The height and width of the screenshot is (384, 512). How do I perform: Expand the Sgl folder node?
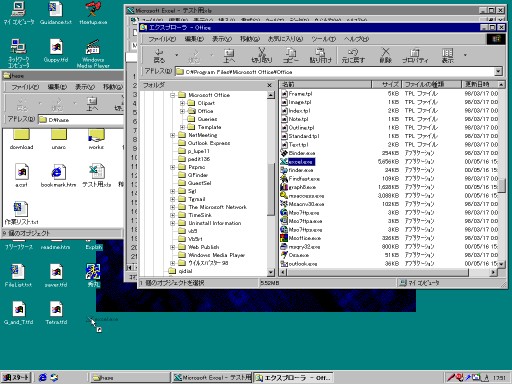[172, 191]
